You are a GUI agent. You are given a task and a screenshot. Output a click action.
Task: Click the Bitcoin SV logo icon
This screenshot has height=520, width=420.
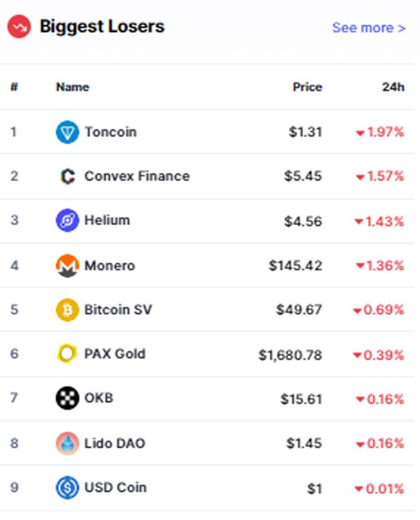[x=68, y=310]
